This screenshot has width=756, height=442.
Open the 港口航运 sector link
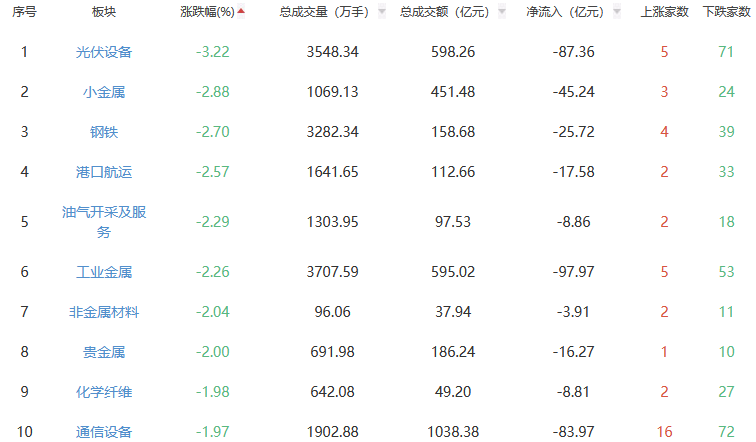point(103,172)
